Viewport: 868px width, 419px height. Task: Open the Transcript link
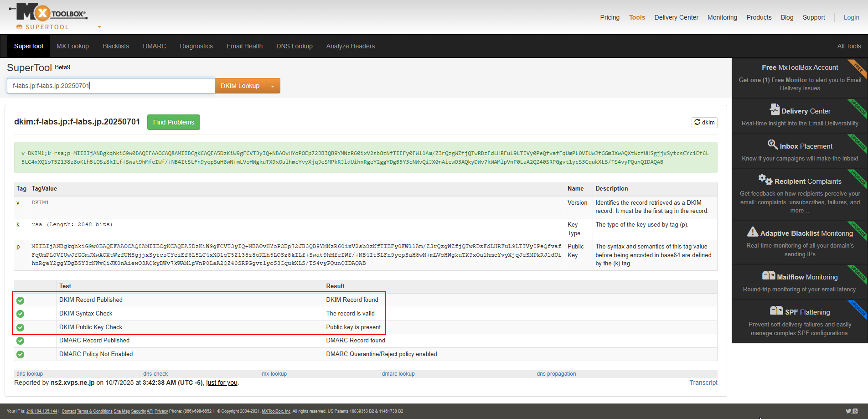[x=703, y=383]
